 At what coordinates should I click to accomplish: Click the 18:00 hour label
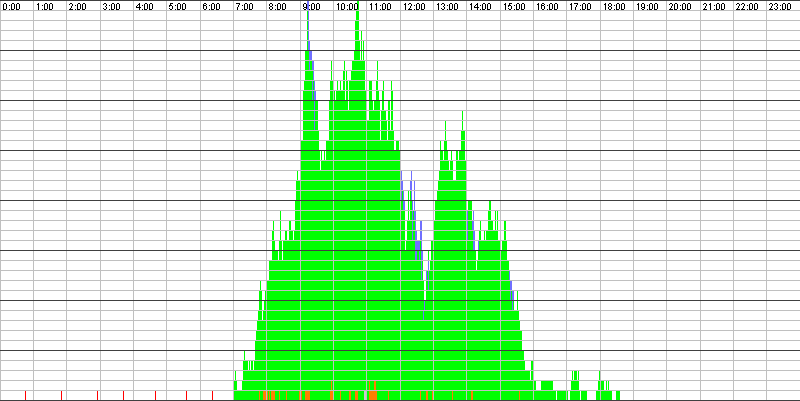tap(613, 7)
